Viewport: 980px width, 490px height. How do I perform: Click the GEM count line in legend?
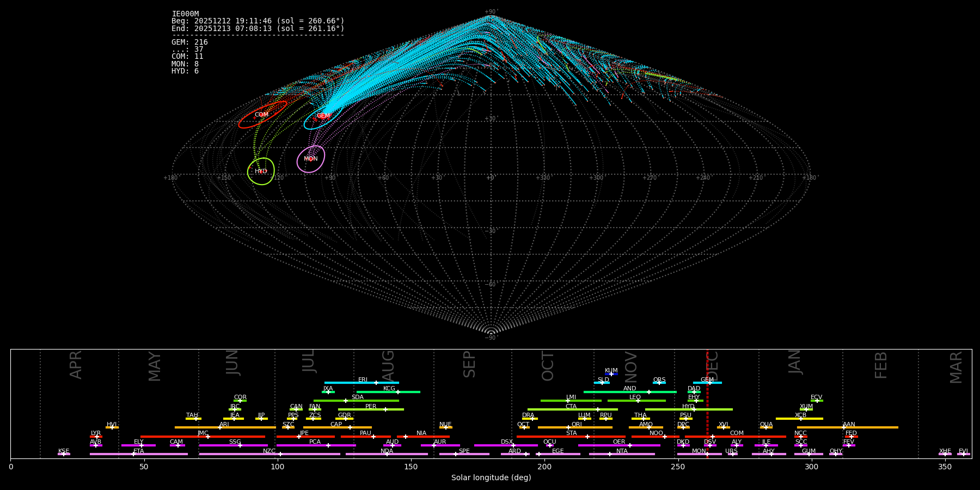(x=189, y=42)
